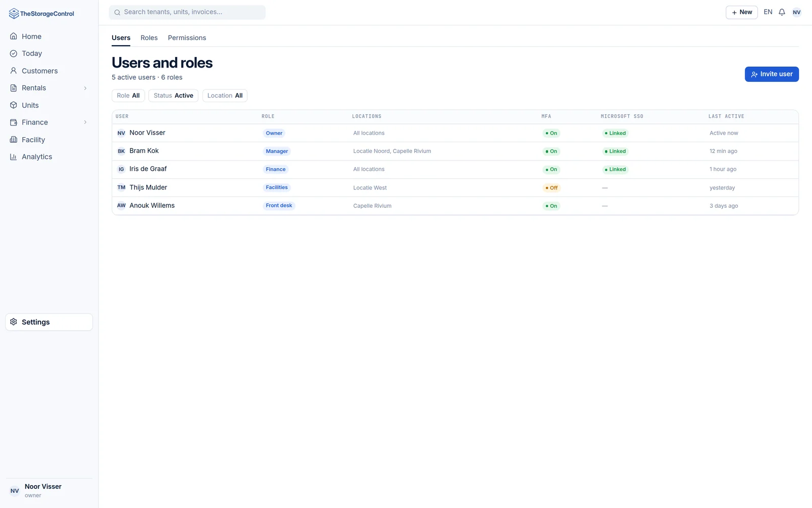Click the Today checkmark icon
Viewport: 812px width, 508px height.
14,53
